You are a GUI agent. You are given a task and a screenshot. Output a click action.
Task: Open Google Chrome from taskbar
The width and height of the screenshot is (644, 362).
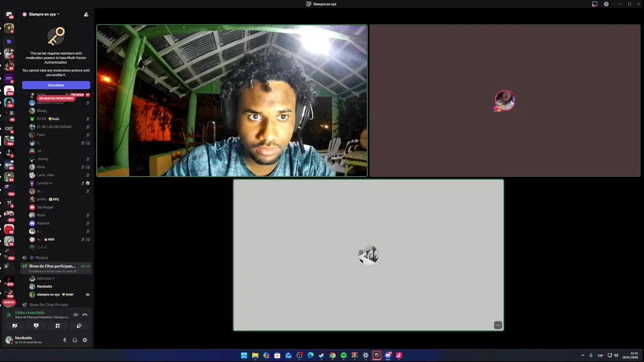[x=333, y=355]
